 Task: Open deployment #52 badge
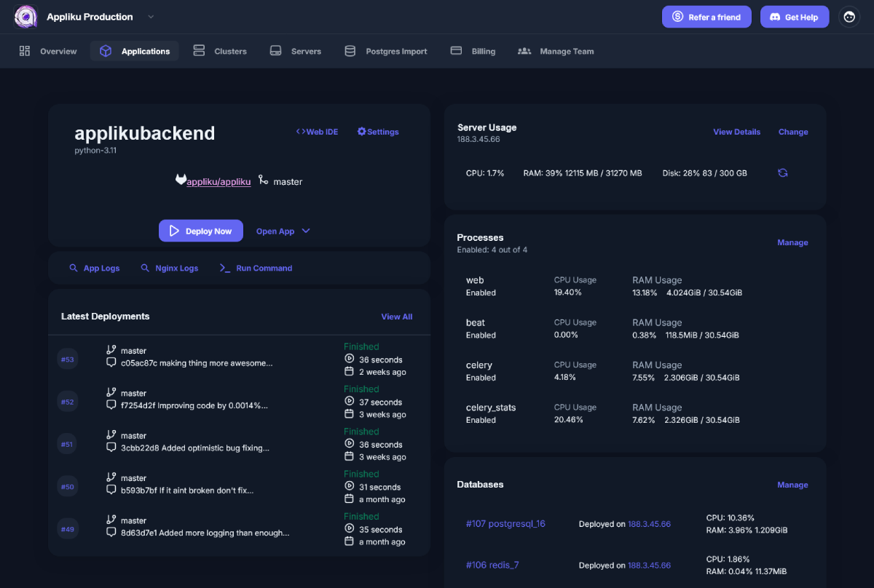coord(68,402)
